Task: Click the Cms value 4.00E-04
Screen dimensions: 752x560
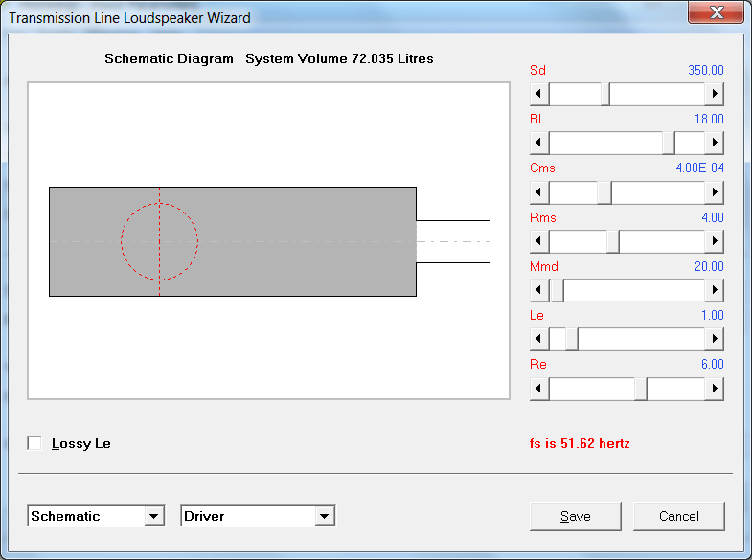Action: [x=699, y=168]
